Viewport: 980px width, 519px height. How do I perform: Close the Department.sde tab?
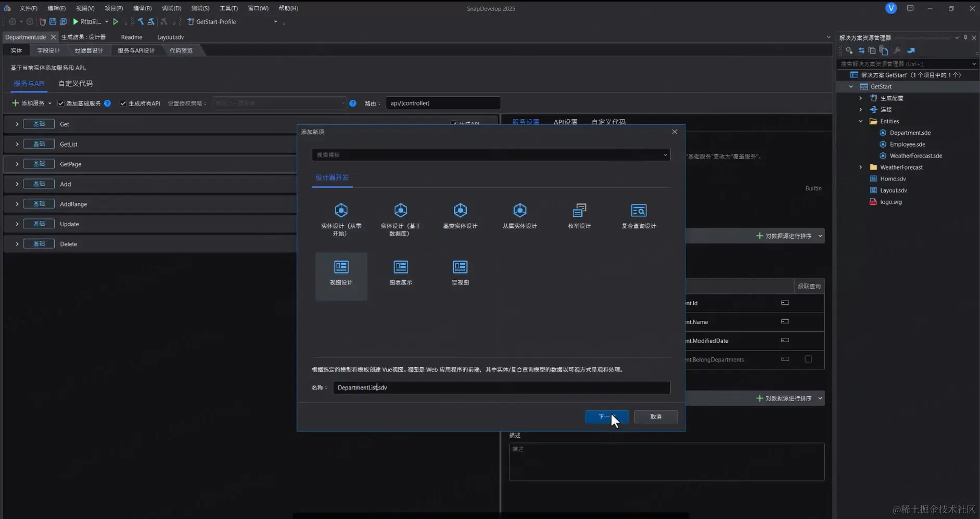[x=53, y=37]
